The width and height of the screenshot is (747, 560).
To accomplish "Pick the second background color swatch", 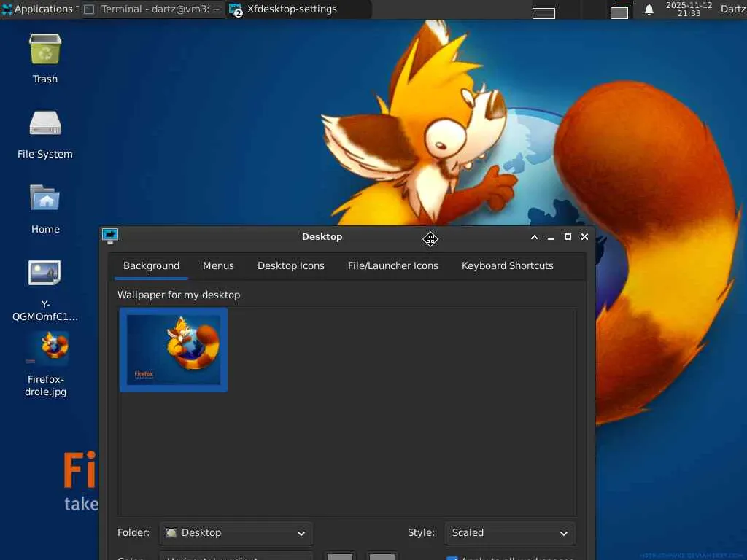I will pyautogui.click(x=382, y=556).
